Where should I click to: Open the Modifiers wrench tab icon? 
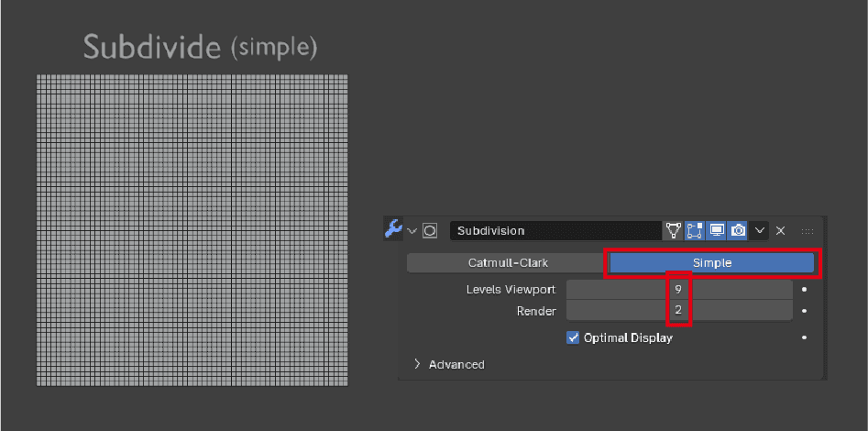(x=393, y=229)
